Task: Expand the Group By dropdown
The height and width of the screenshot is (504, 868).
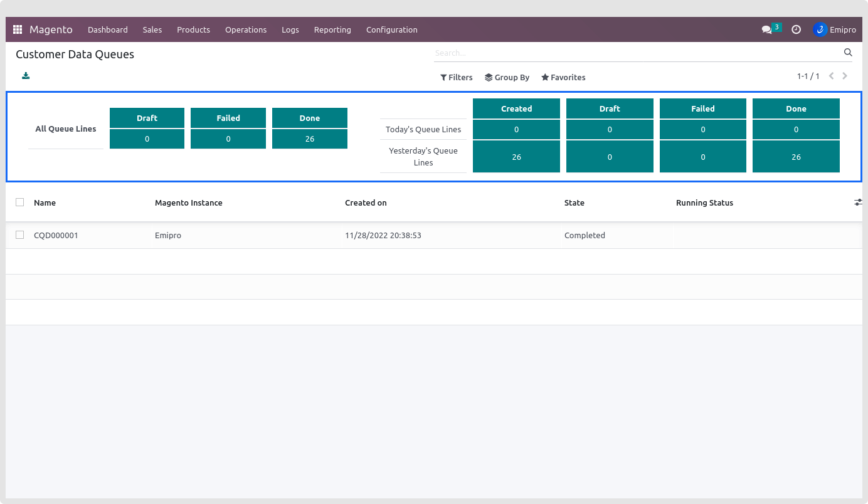Action: click(507, 77)
